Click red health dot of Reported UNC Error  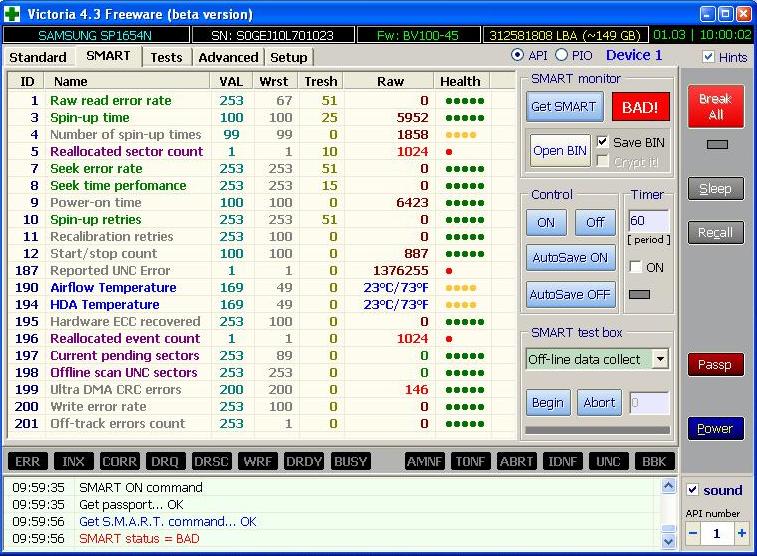pyautogui.click(x=449, y=271)
